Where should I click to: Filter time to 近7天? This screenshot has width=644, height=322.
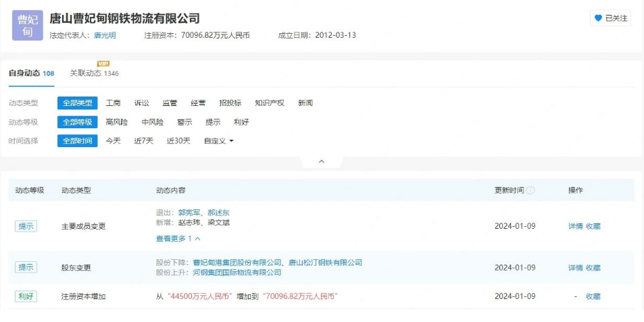[x=143, y=140]
